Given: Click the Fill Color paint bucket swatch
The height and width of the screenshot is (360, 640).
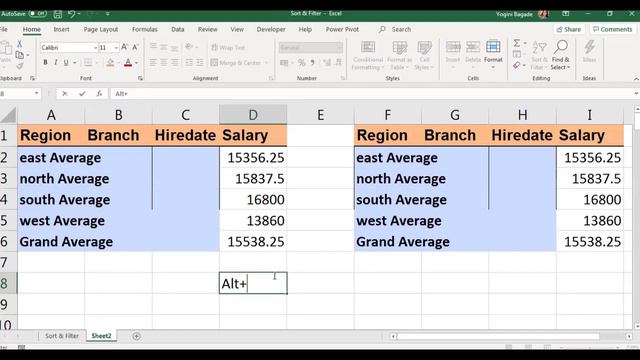Looking at the screenshot, I should 110,62.
